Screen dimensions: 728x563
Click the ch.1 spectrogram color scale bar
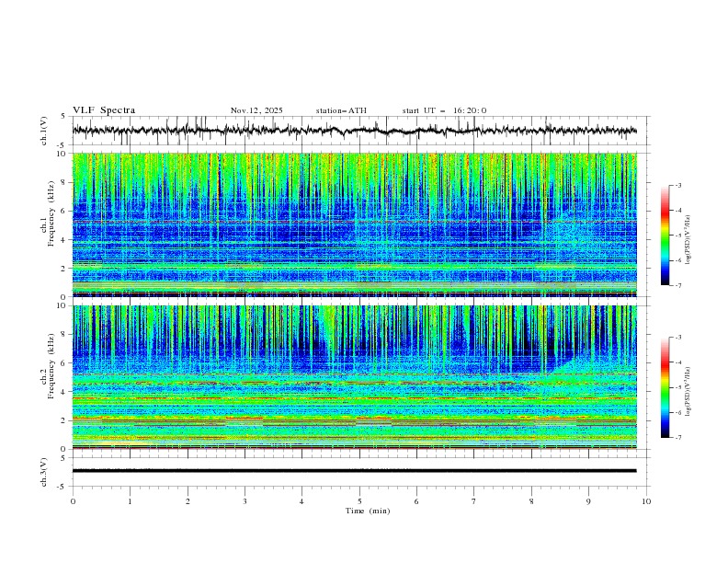pyautogui.click(x=665, y=235)
